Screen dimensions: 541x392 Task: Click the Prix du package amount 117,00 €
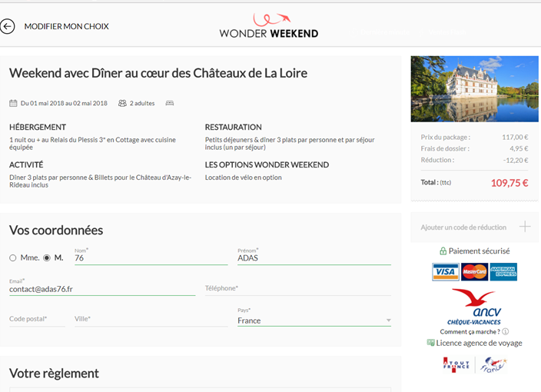(515, 138)
